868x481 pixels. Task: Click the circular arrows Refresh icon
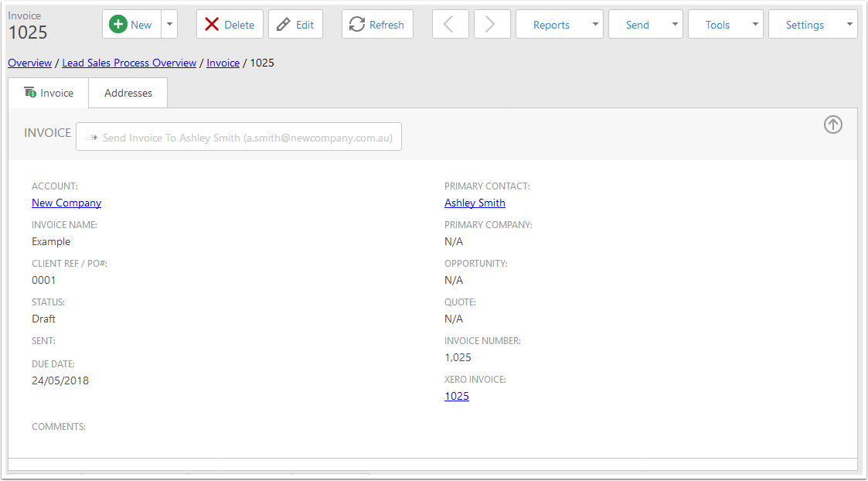pos(357,25)
